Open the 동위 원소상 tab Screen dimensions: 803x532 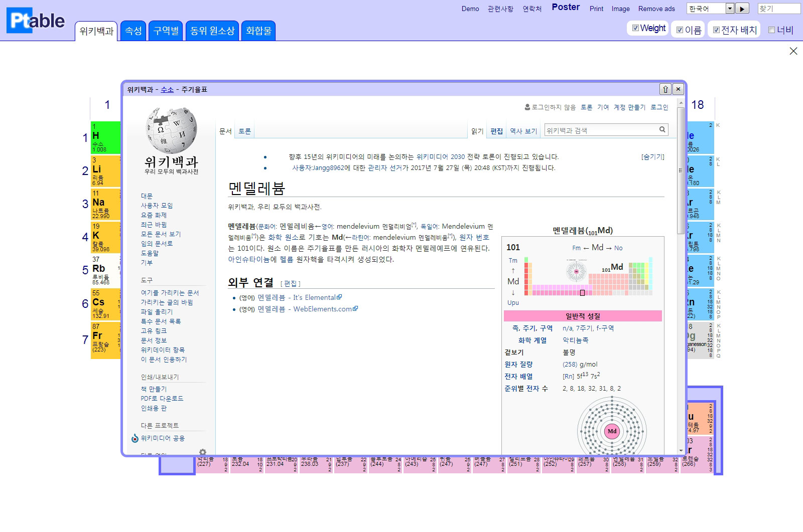pos(212,31)
